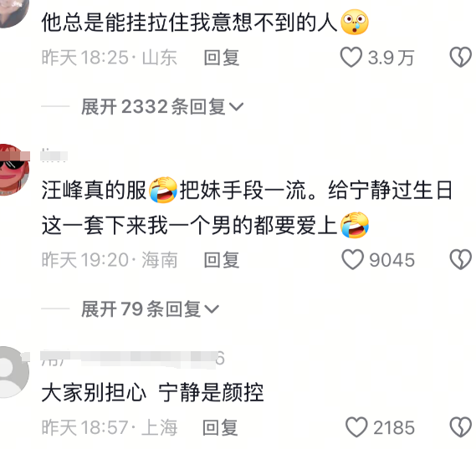
Task: Select the comment 他总是能挂拉住我意想不到的人
Action: [205, 22]
